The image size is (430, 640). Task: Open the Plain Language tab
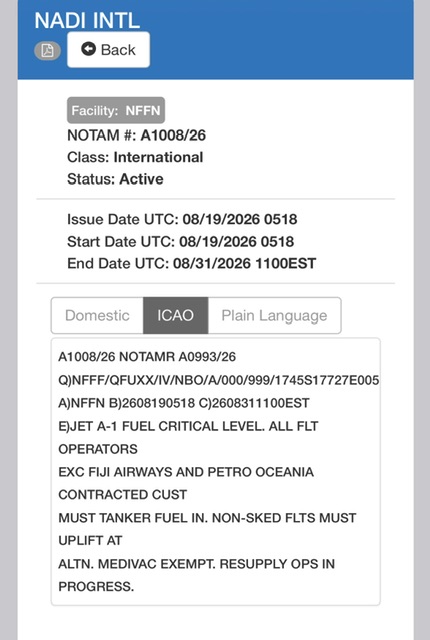pos(275,316)
